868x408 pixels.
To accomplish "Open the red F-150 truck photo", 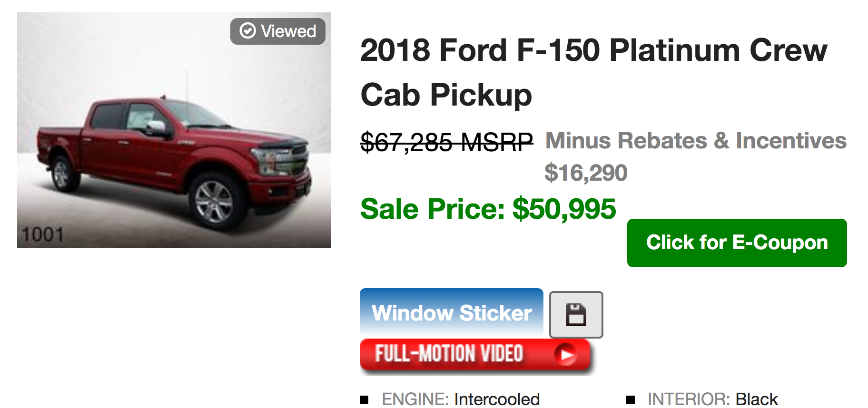I will 174,143.
